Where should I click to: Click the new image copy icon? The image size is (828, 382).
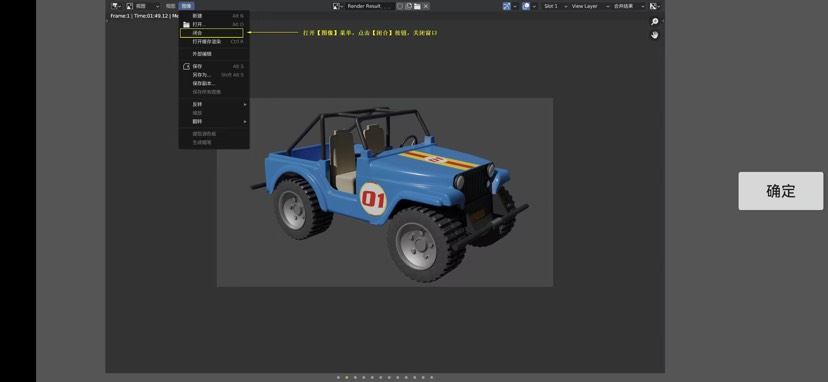pyautogui.click(x=409, y=6)
